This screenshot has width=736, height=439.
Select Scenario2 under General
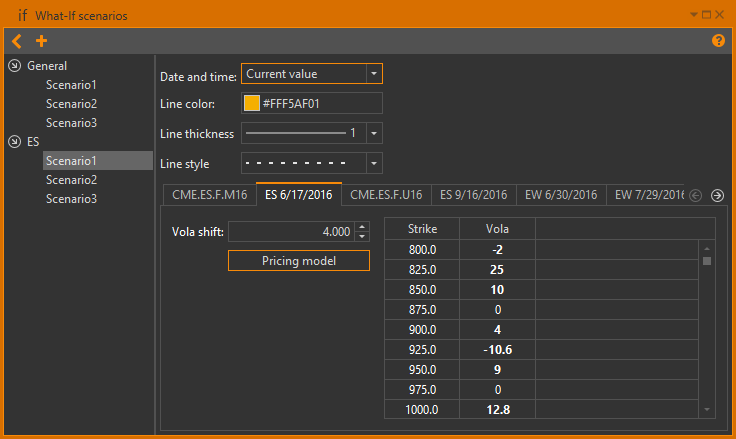[71, 104]
